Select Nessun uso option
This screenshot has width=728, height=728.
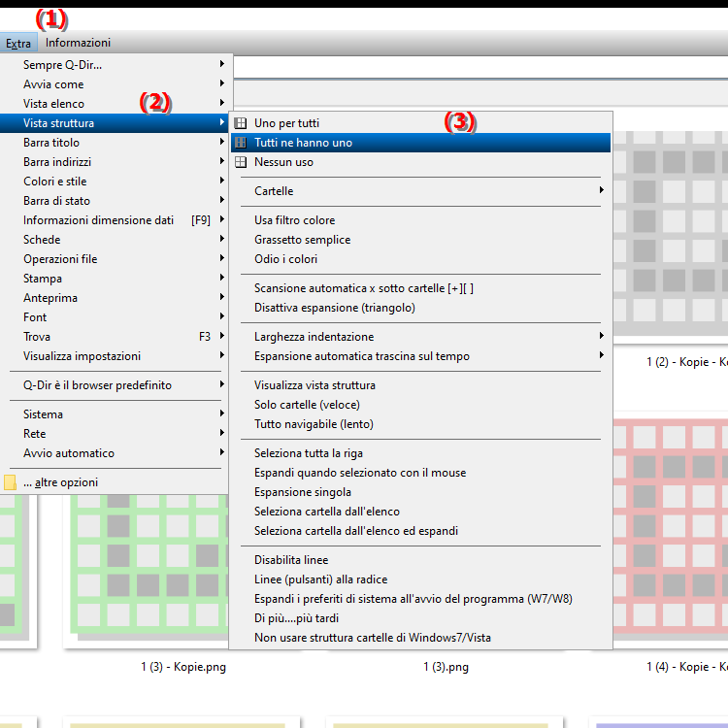(420, 162)
